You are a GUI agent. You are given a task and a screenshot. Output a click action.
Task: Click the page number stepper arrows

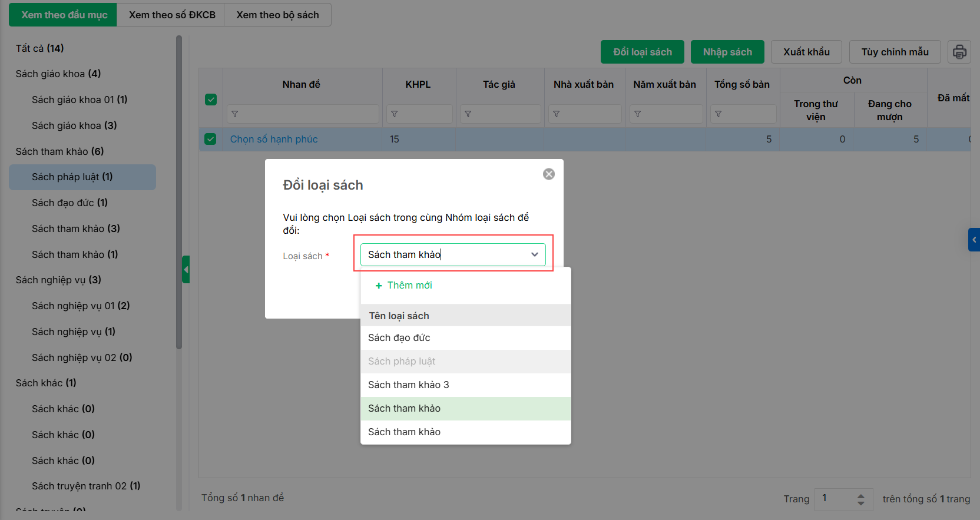click(860, 499)
